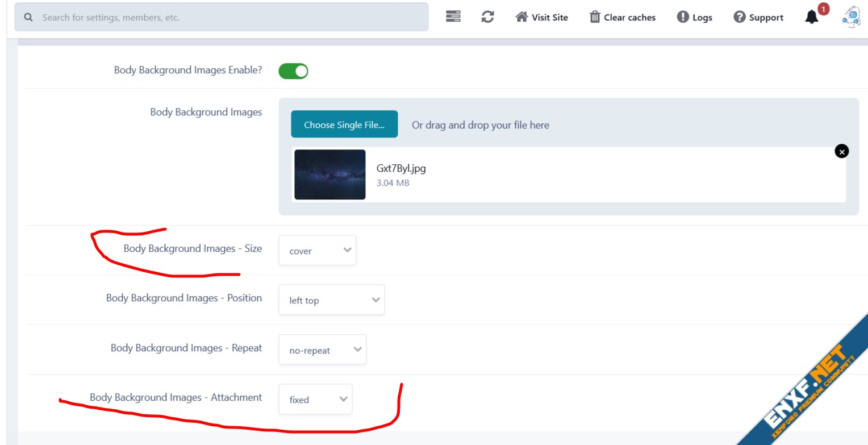The height and width of the screenshot is (445, 868).
Task: Open the server list icon in header
Action: click(453, 17)
